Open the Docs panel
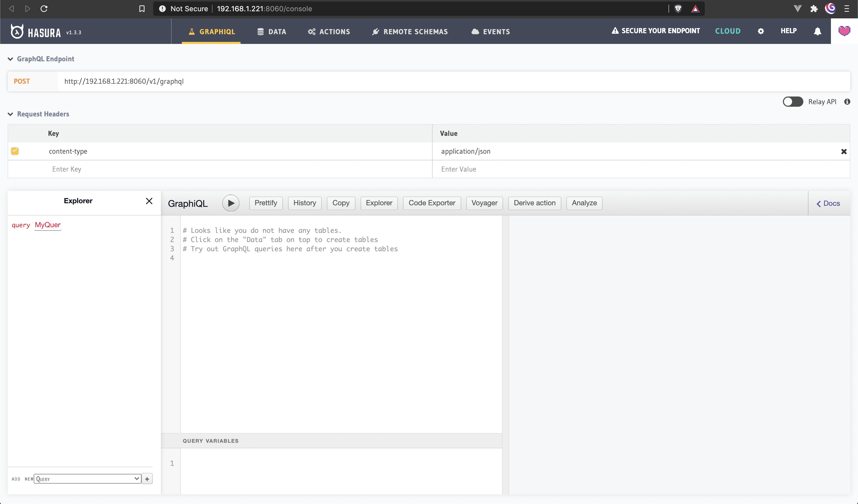This screenshot has width=858, height=504. point(828,203)
